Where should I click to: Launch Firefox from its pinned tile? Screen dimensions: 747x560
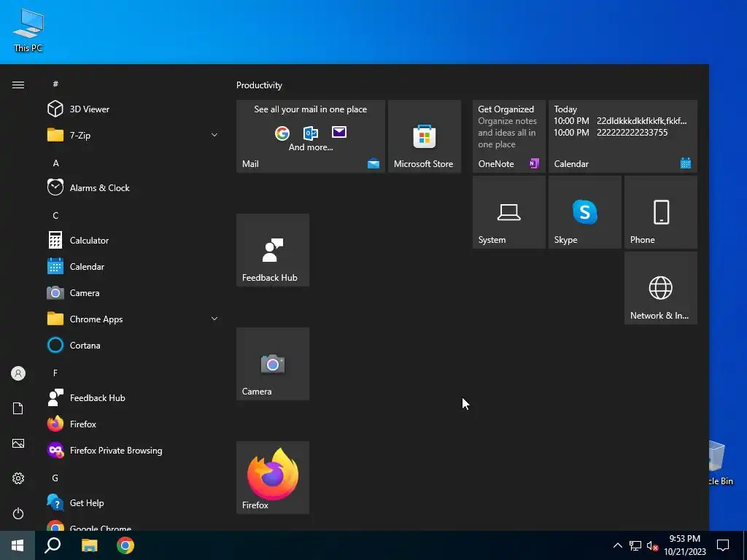(x=273, y=478)
